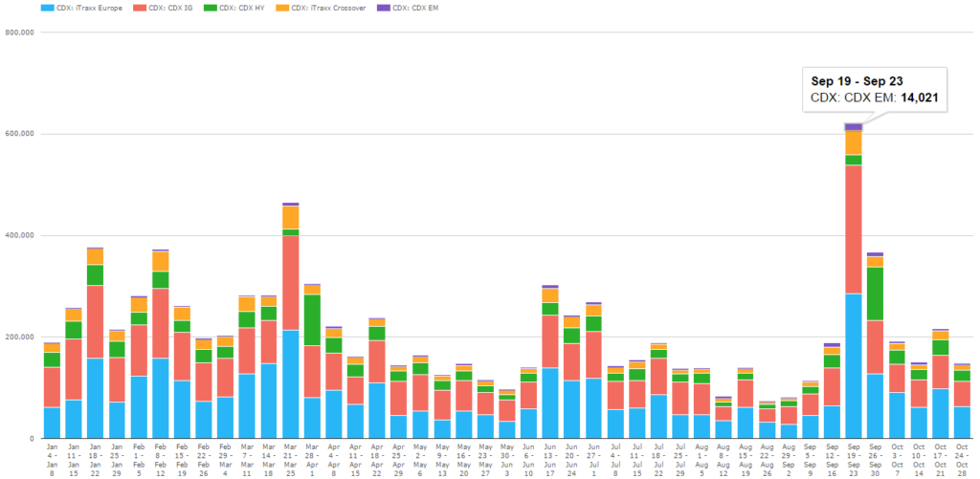Viewport: 980px width, 479px height.
Task: Click the CDX EM purple legend swatch
Action: 383,8
